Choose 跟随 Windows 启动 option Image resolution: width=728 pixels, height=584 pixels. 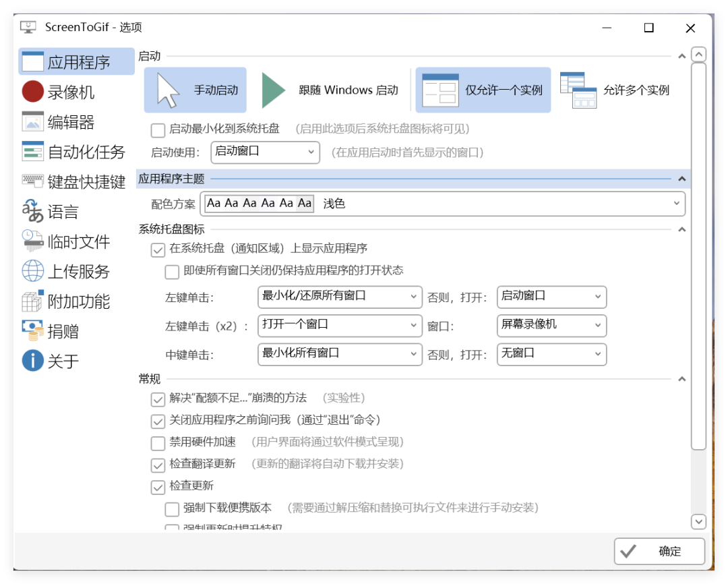coord(330,90)
